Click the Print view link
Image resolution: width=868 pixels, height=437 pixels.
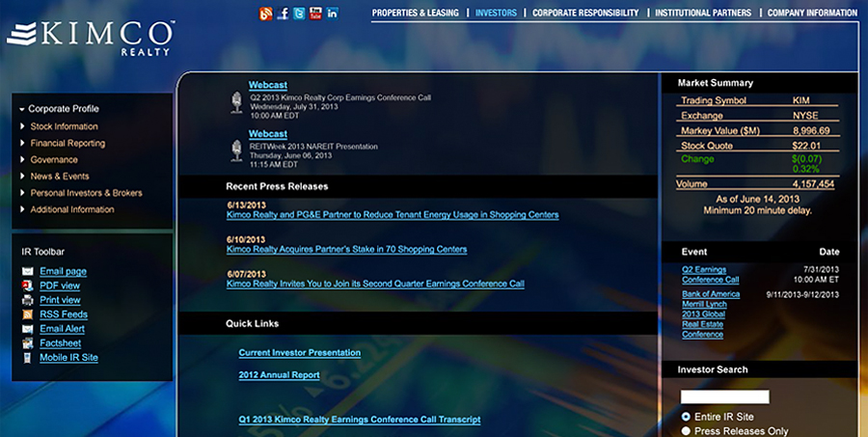(60, 300)
